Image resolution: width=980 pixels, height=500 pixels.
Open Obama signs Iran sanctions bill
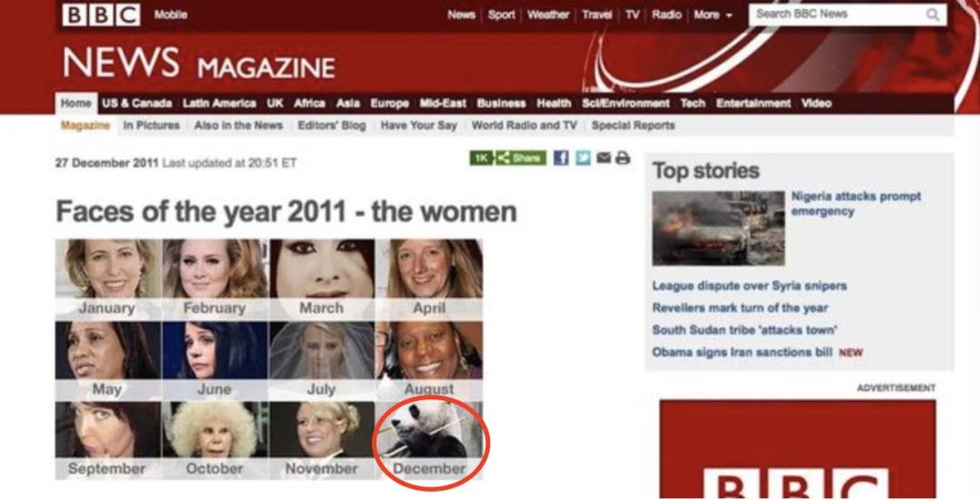pyautogui.click(x=742, y=352)
